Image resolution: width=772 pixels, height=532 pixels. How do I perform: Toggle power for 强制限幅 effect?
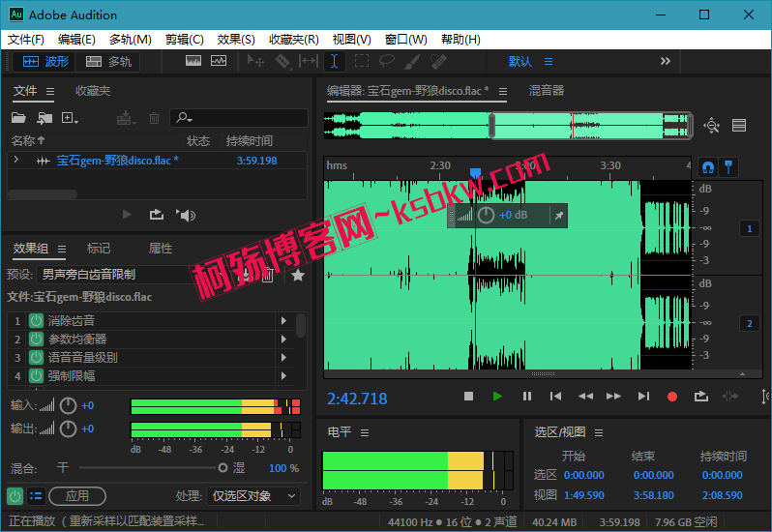click(36, 376)
